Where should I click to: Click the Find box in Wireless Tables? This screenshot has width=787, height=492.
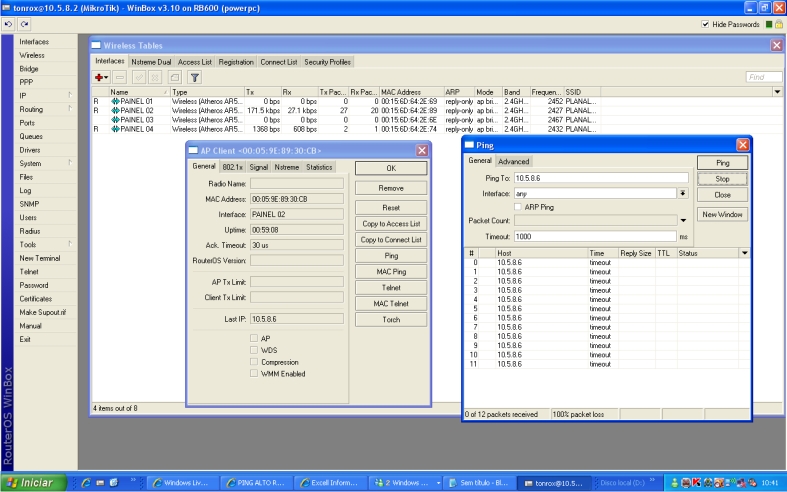pyautogui.click(x=763, y=77)
